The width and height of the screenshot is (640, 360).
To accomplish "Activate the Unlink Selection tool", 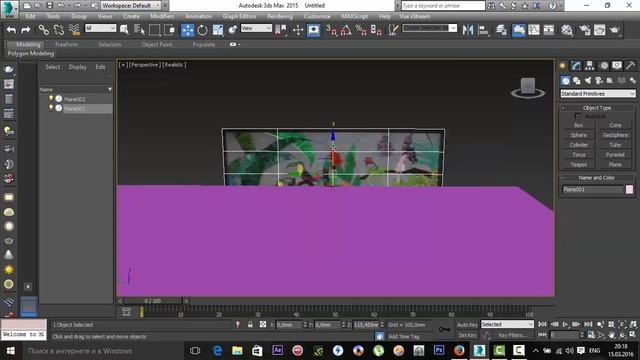I will (58, 30).
